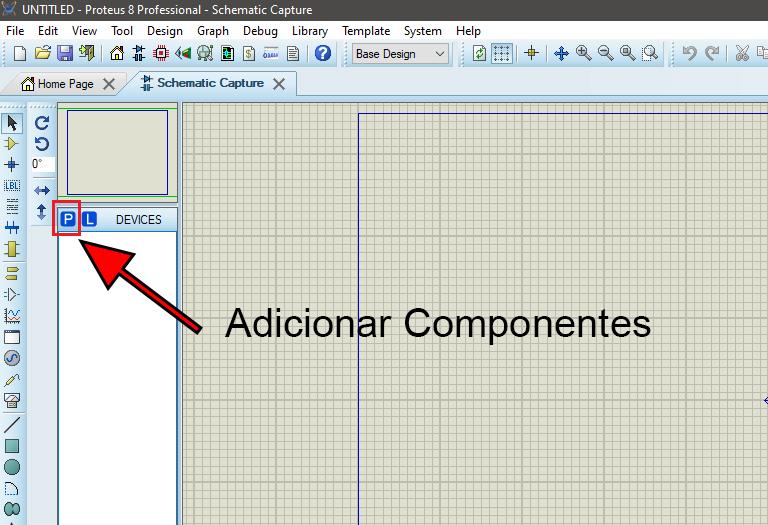Image resolution: width=768 pixels, height=525 pixels.
Task: Select the Generator Mode sine icon
Action: 12,358
